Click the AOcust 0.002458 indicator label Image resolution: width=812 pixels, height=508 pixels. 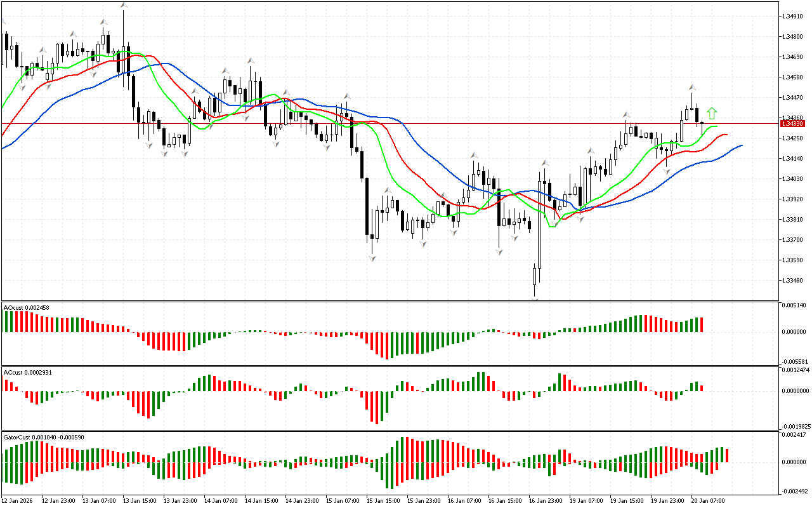[x=27, y=308]
